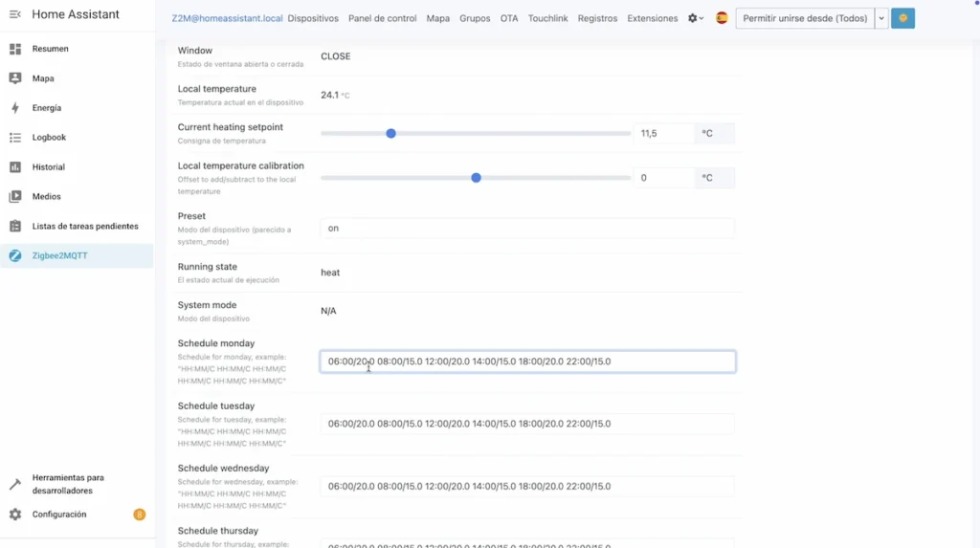The width and height of the screenshot is (980, 548).
Task: Go to Historial chart icon
Action: (x=15, y=167)
